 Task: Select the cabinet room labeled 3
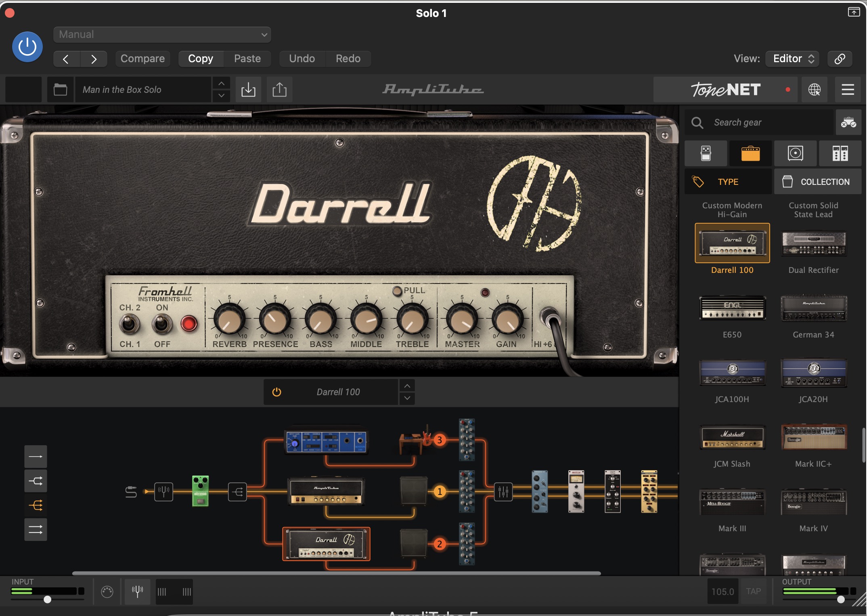[416, 441]
